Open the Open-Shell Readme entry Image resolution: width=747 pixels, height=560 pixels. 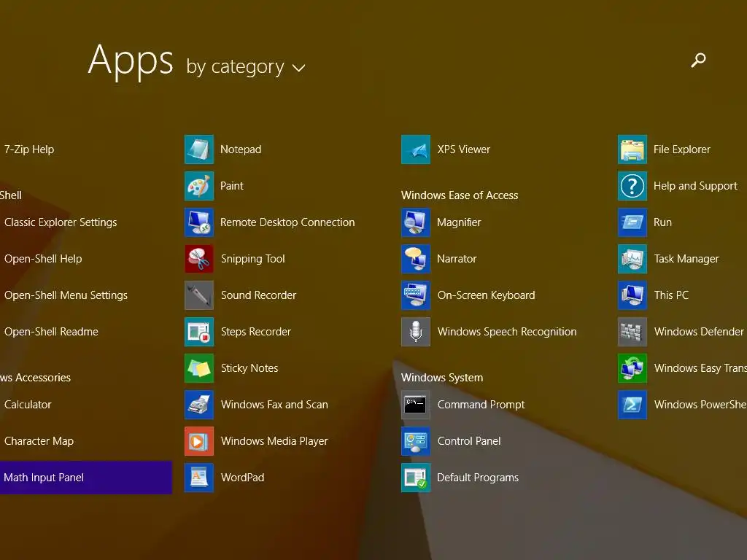pos(51,332)
